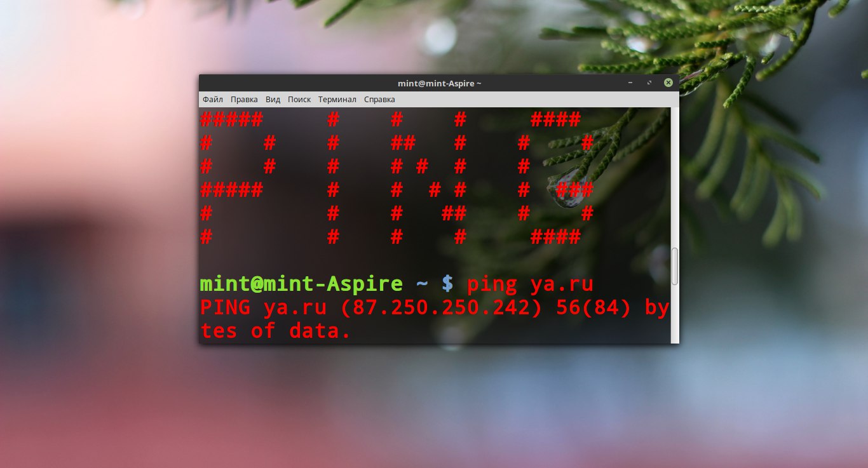The width and height of the screenshot is (868, 468).
Task: Open the Правка menu
Action: (x=244, y=100)
